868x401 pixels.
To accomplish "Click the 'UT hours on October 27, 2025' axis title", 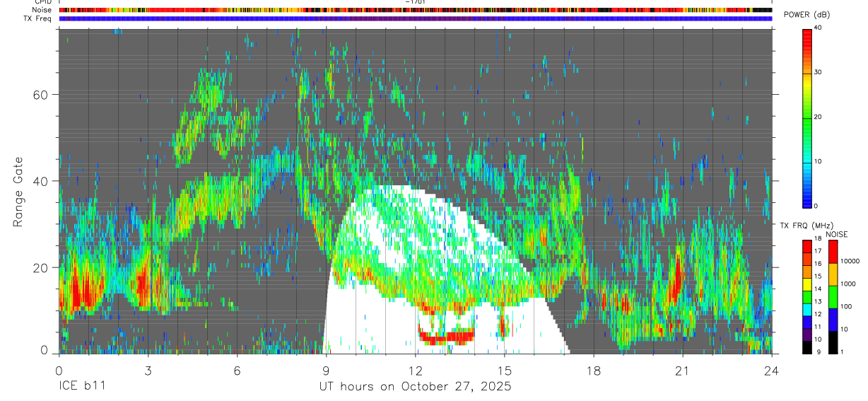I will (x=415, y=387).
